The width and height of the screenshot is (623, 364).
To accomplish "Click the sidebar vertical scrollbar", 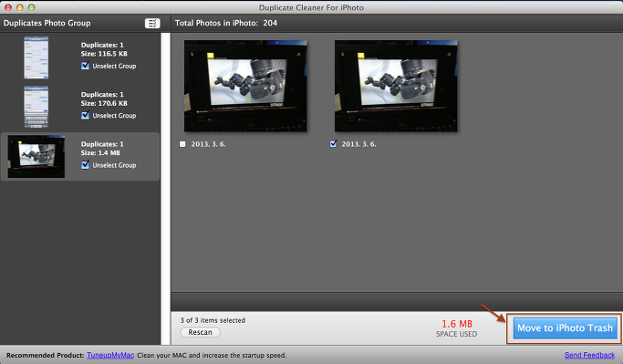I will (x=165, y=189).
